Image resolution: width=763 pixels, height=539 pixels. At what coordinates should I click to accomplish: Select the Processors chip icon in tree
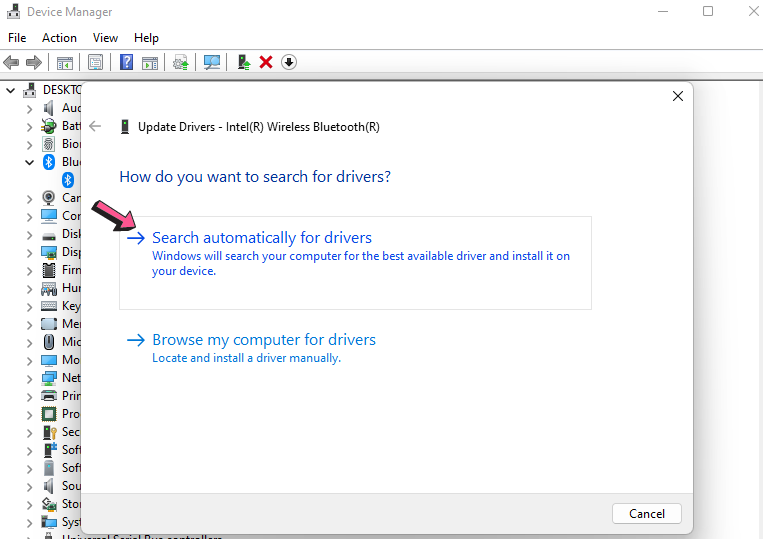(49, 414)
